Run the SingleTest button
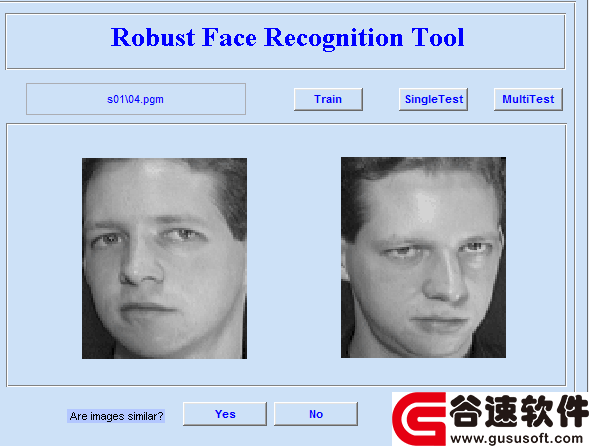The height and width of the screenshot is (446, 589). pyautogui.click(x=433, y=99)
